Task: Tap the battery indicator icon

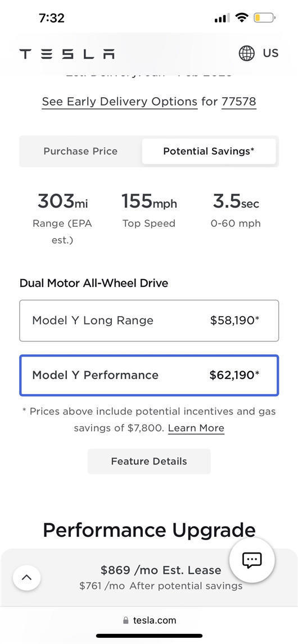Action: [265, 17]
